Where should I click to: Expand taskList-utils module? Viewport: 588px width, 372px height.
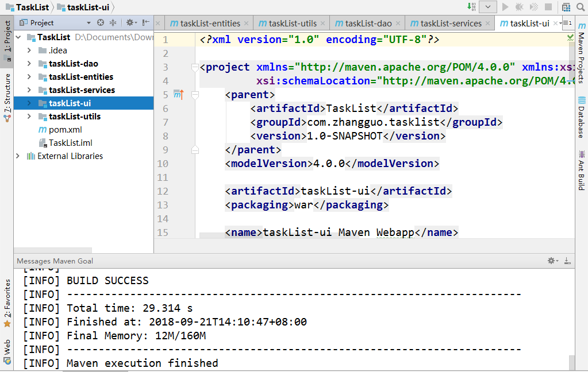29,117
